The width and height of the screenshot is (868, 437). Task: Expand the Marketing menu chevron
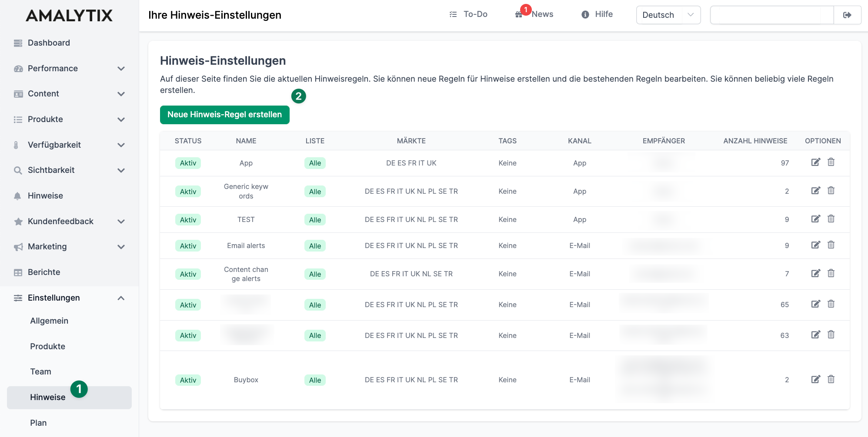121,247
